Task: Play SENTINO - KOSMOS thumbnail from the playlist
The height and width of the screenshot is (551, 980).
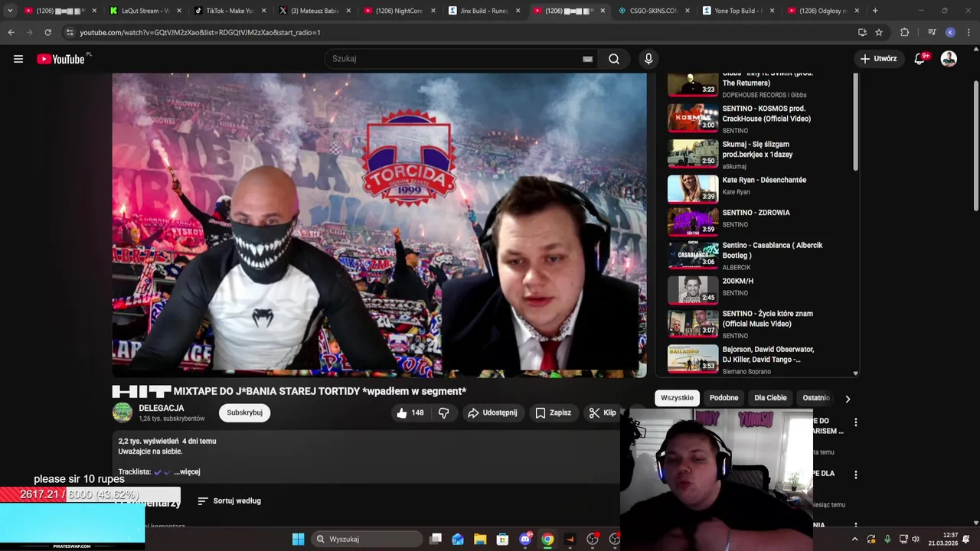Action: pos(693,118)
